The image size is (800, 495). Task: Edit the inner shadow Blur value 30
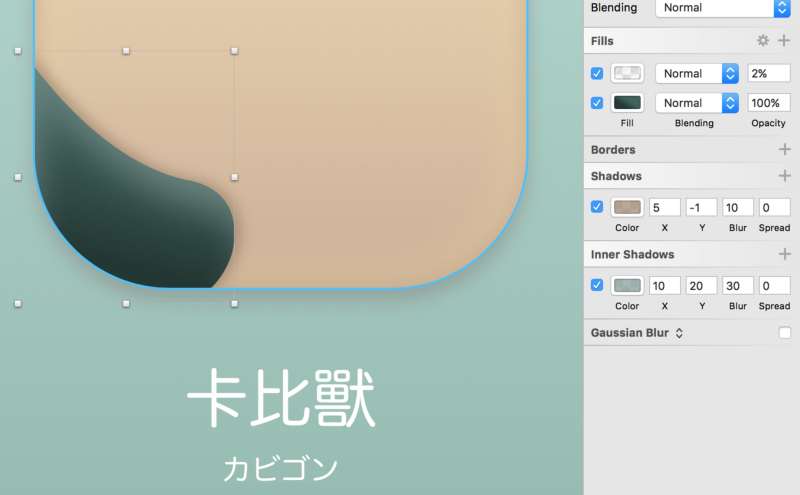[738, 285]
